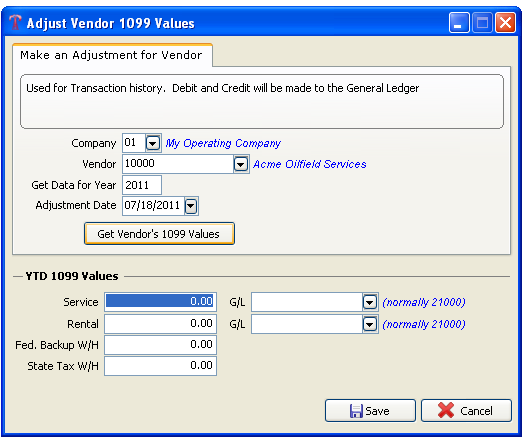Click the red T app icon in title bar
Viewport: 529px width, 446px height.
(x=15, y=23)
